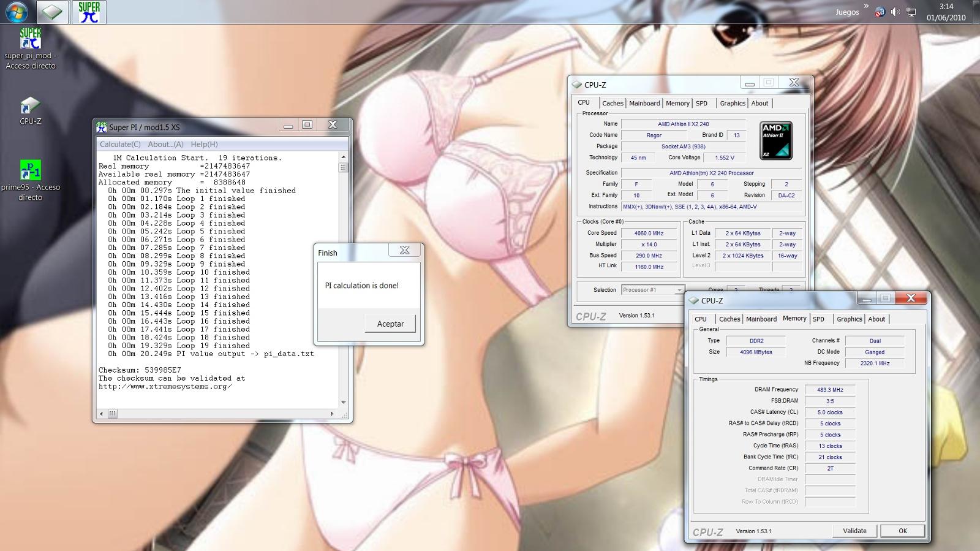
Task: Select the Super PI taskbar button
Action: pos(89,12)
